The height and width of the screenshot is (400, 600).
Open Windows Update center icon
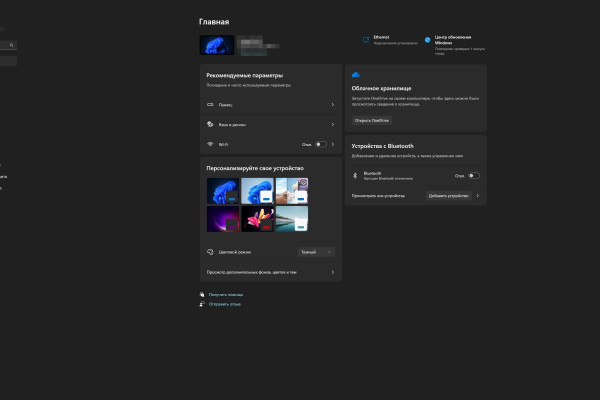coord(427,40)
